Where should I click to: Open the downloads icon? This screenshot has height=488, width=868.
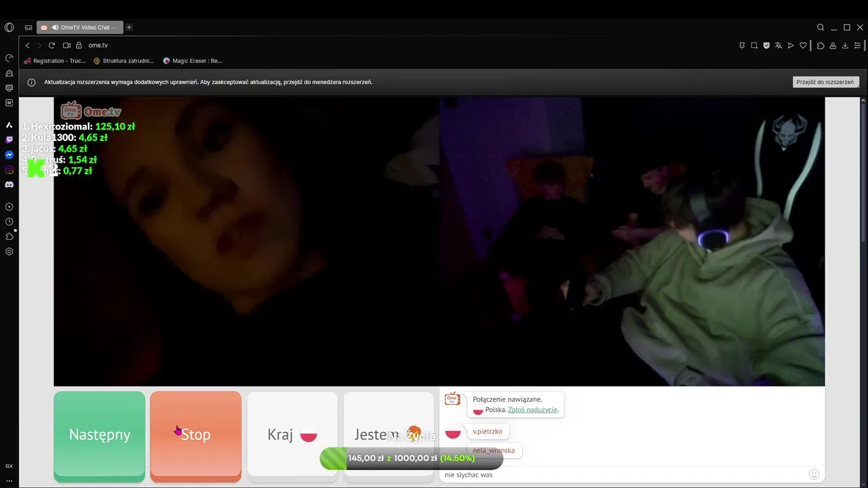(x=845, y=45)
